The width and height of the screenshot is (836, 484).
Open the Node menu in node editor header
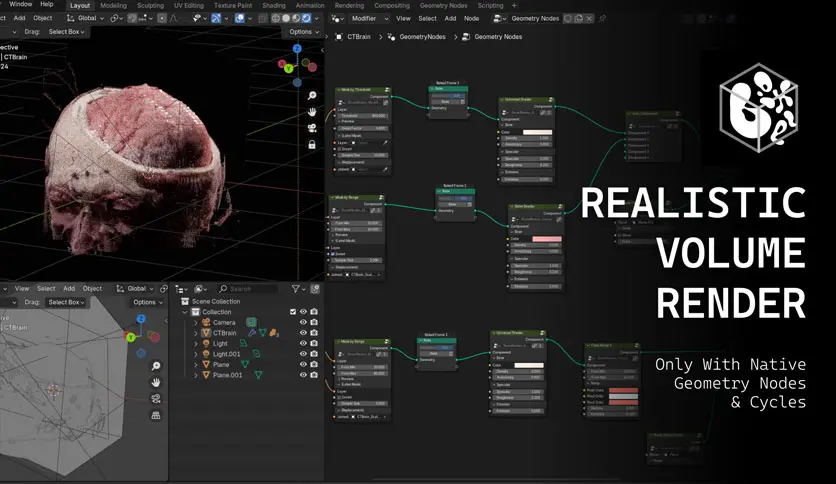(471, 18)
